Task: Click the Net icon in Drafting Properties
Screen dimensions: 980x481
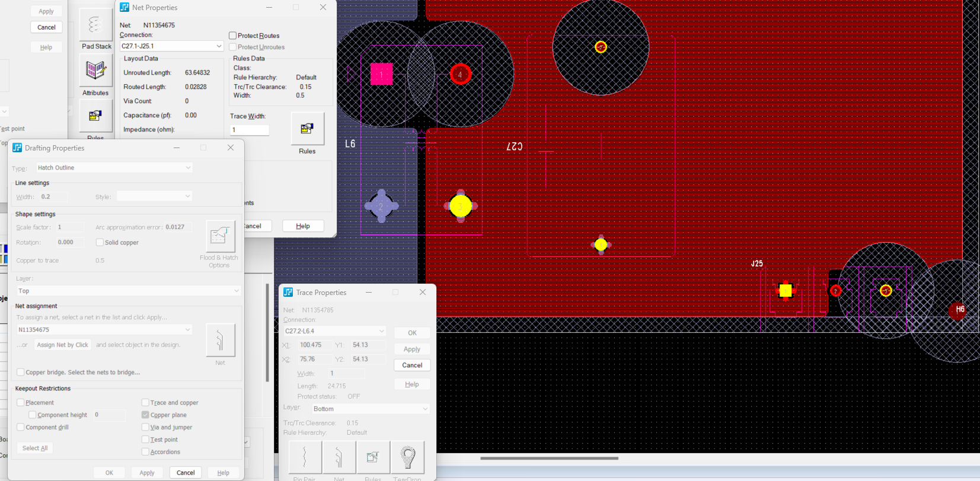Action: [x=220, y=340]
